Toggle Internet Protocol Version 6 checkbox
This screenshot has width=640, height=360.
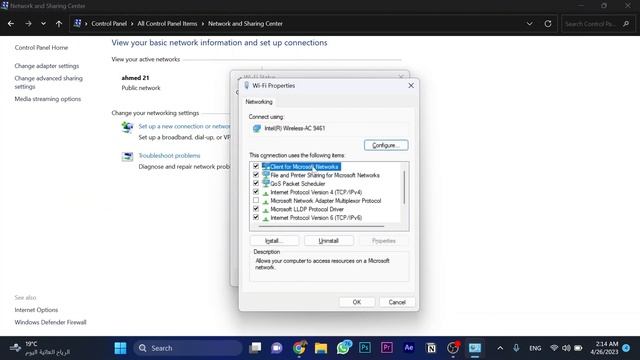256,218
